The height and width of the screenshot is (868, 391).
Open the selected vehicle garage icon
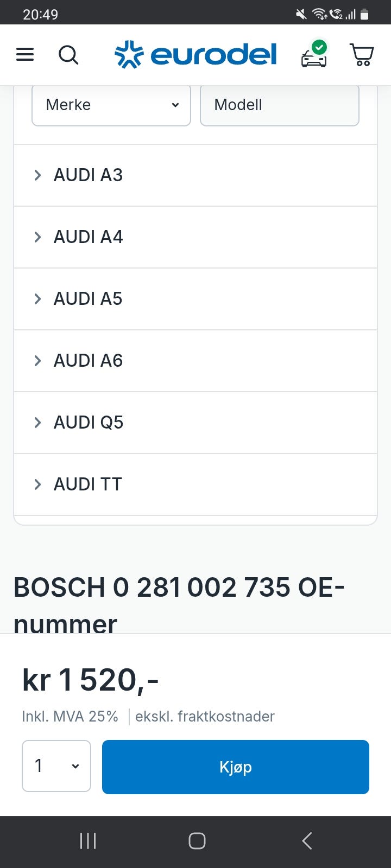314,55
